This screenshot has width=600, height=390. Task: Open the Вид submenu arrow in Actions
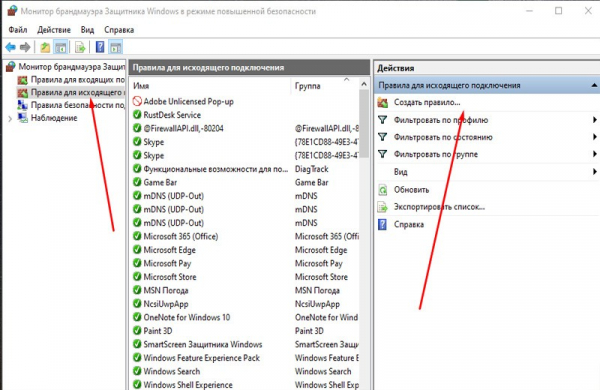click(595, 171)
